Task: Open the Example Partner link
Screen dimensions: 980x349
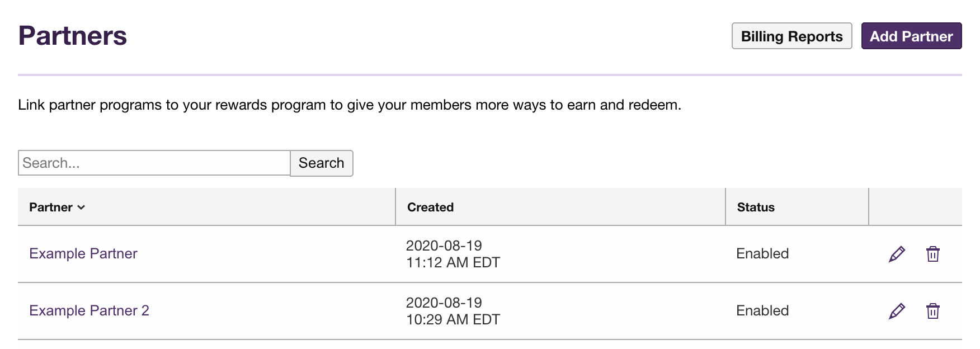Action: click(83, 253)
